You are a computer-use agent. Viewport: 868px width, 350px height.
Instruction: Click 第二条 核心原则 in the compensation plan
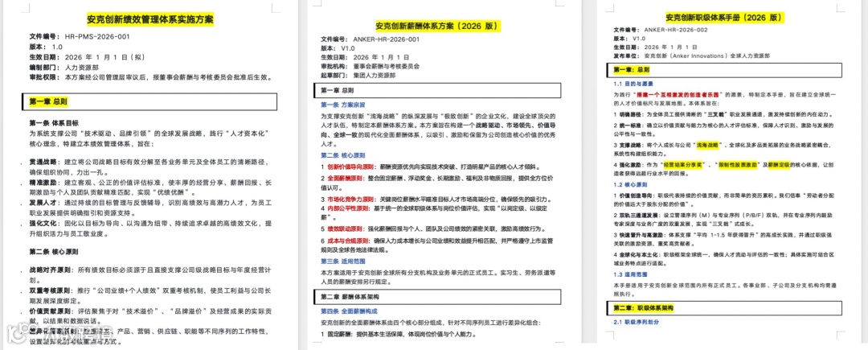(343, 155)
